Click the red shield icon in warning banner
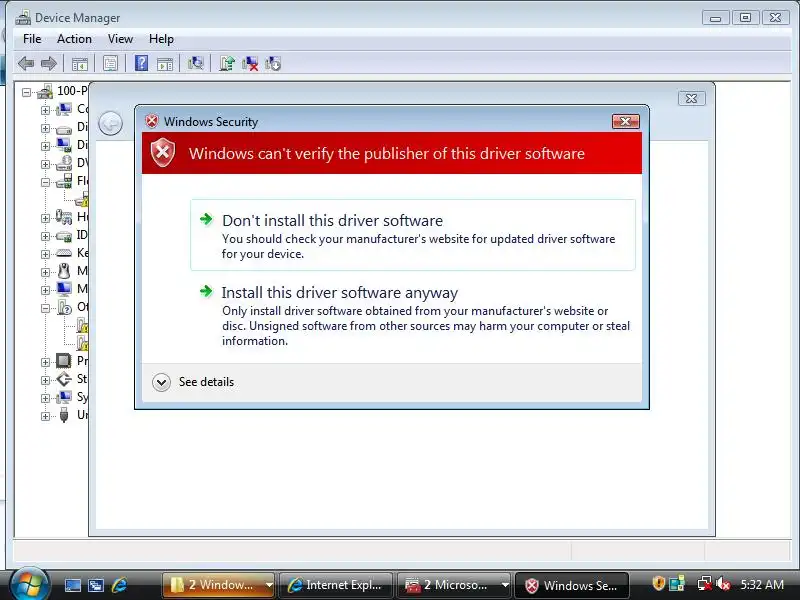This screenshot has width=800, height=600. (163, 153)
